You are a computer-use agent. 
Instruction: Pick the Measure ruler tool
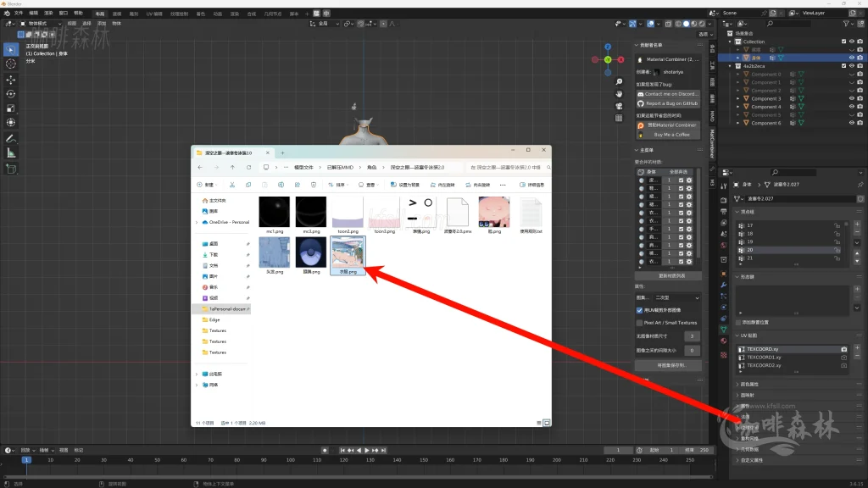pos(10,153)
